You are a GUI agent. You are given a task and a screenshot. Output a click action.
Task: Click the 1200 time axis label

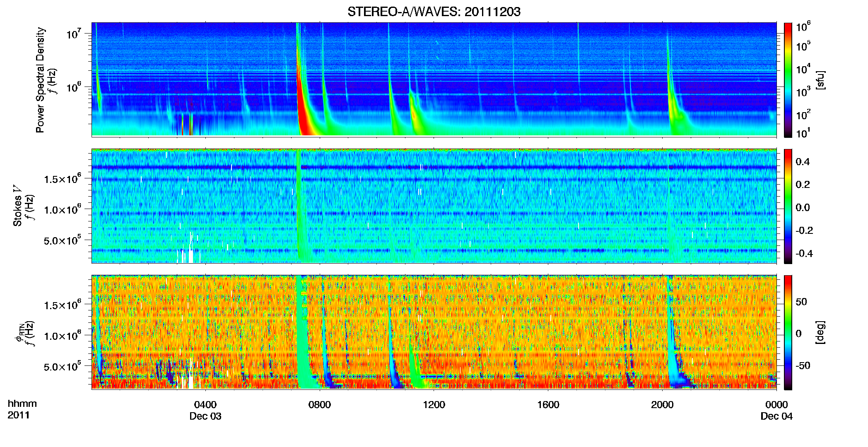(x=434, y=404)
